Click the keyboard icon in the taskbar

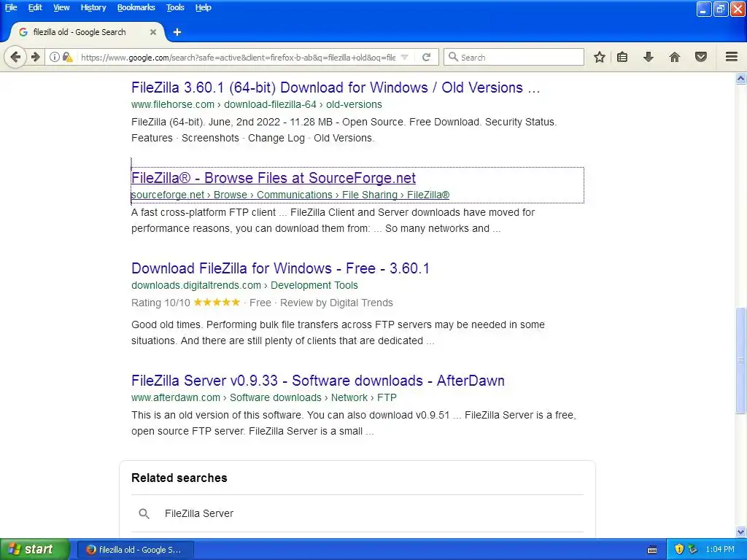click(x=652, y=550)
